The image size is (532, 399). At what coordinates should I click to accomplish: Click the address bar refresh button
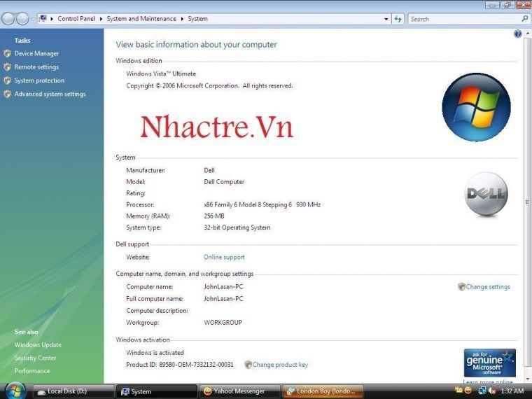(398, 19)
